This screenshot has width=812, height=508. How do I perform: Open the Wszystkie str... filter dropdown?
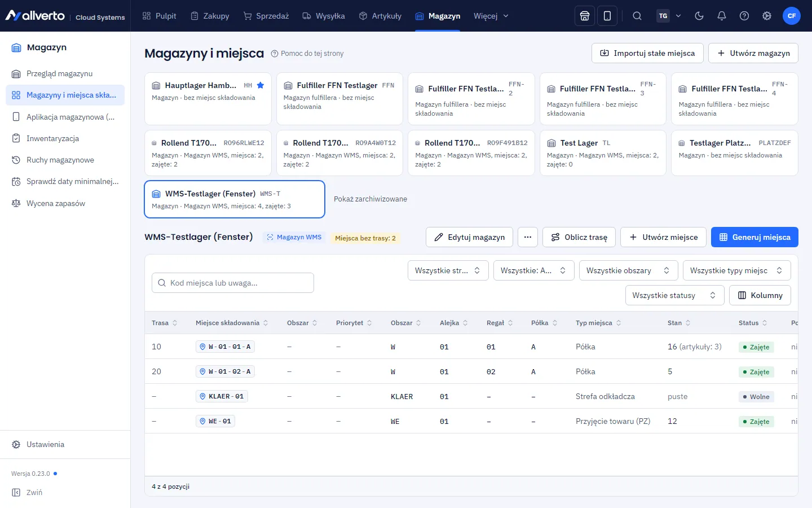tap(448, 270)
